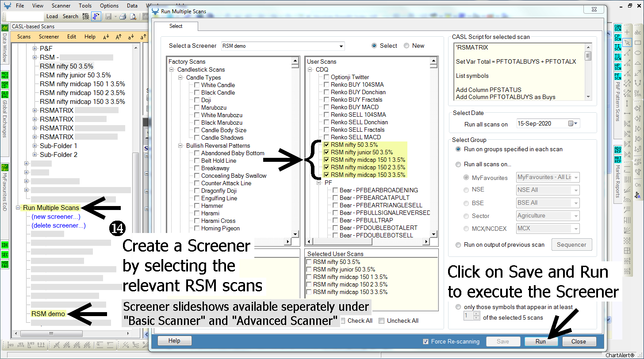This screenshot has width=644, height=359.
Task: Open the Tools menu
Action: (x=85, y=6)
